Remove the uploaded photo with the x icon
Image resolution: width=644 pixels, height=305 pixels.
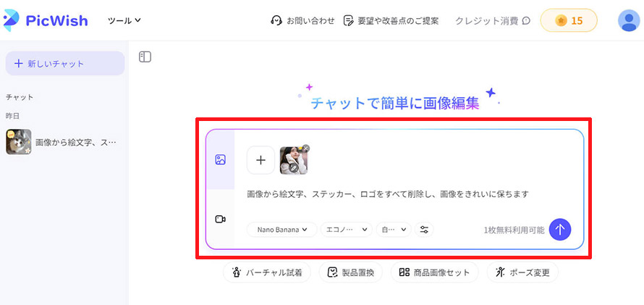point(306,148)
